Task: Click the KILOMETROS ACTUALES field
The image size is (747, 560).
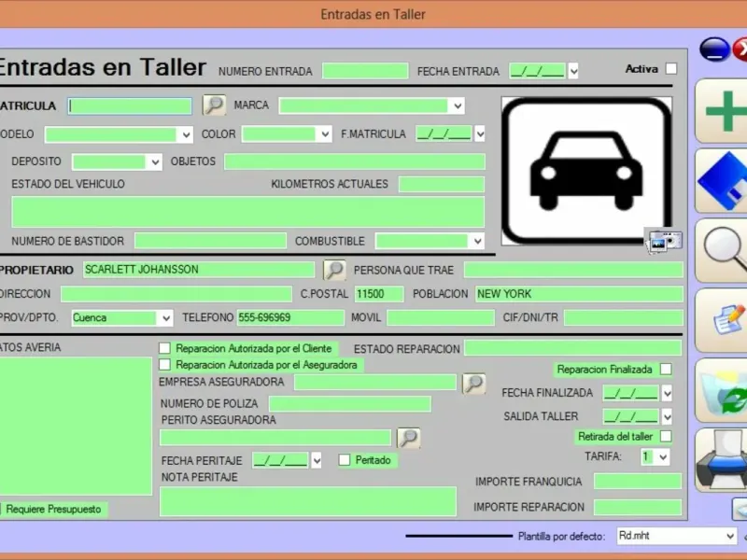Action: (x=442, y=184)
